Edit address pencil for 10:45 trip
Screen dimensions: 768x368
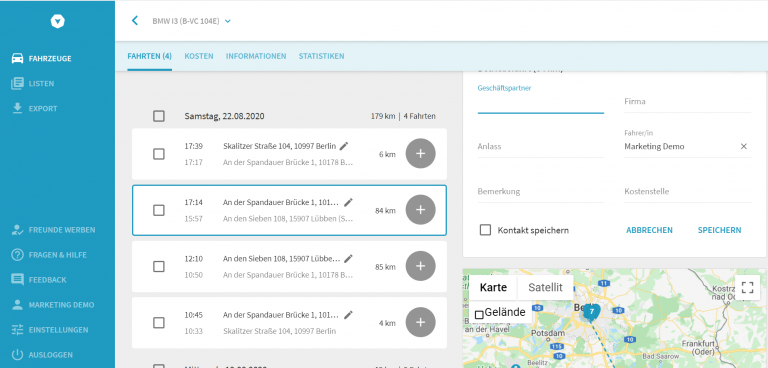(x=348, y=315)
